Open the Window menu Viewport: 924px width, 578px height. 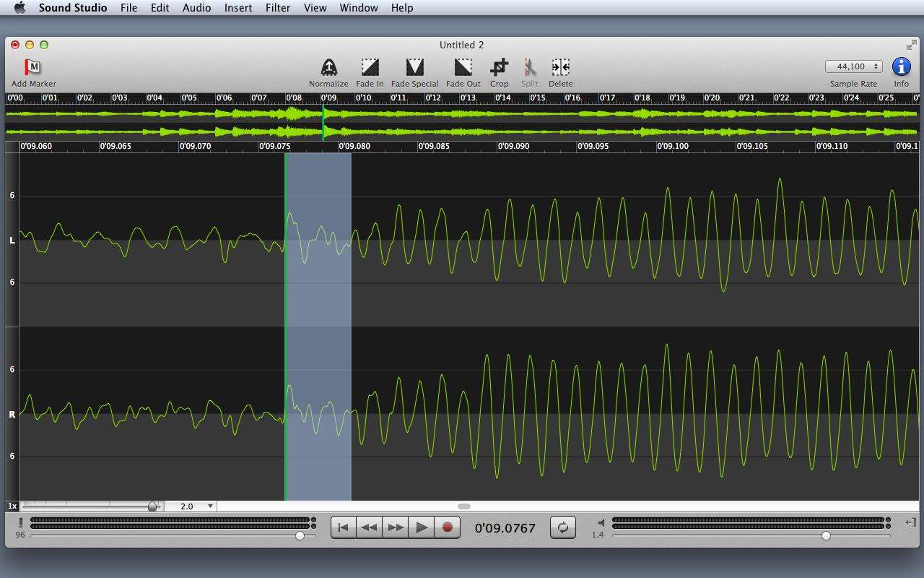359,8
